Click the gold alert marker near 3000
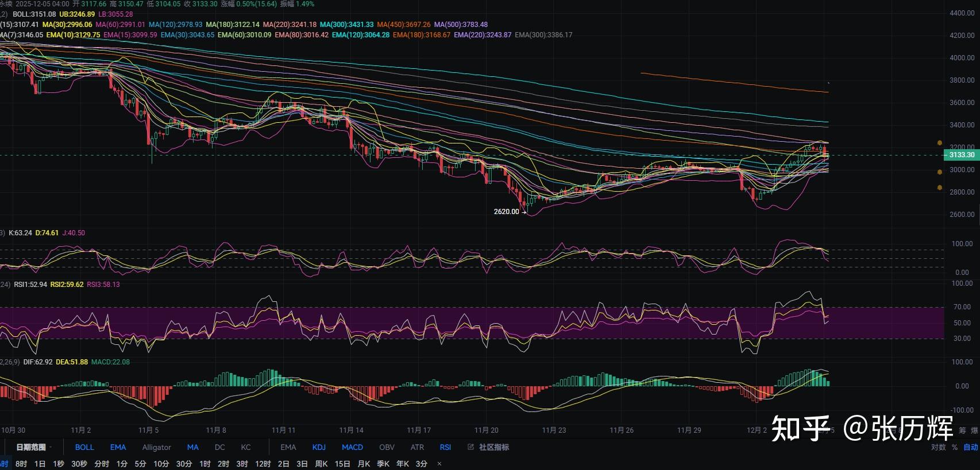The height and width of the screenshot is (470, 980). [x=940, y=172]
